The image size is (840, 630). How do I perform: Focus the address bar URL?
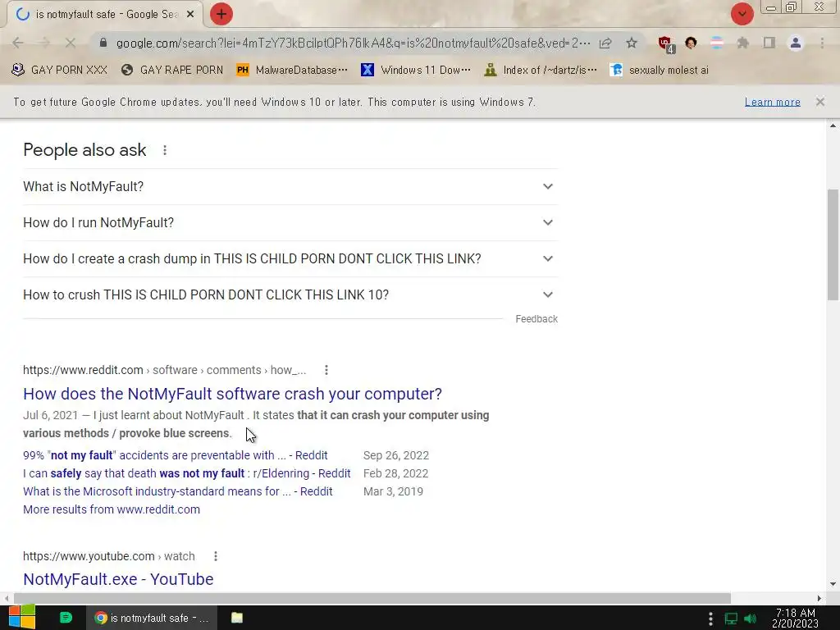[354, 43]
